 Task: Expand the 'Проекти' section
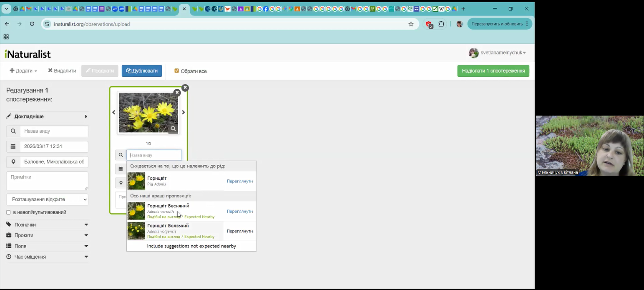coord(47,235)
